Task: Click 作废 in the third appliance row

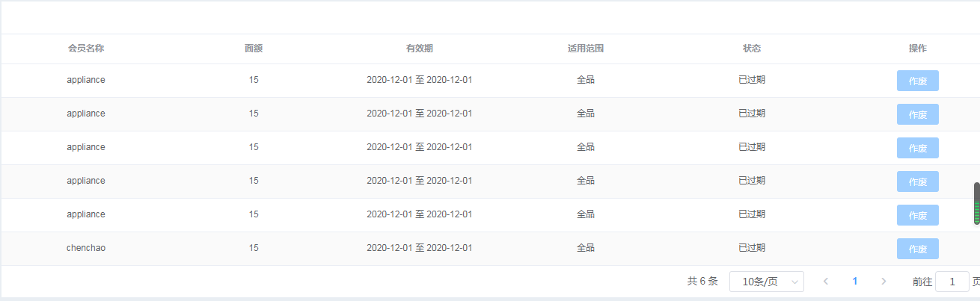Action: tap(918, 148)
